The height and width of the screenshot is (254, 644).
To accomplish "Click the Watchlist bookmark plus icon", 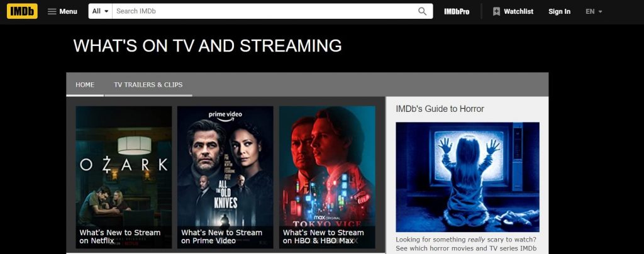I will pos(496,11).
